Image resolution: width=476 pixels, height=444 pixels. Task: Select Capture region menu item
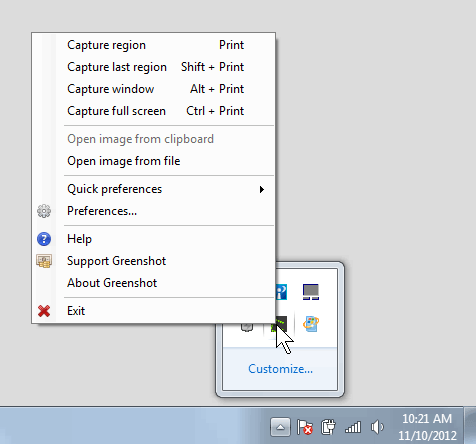click(154, 45)
